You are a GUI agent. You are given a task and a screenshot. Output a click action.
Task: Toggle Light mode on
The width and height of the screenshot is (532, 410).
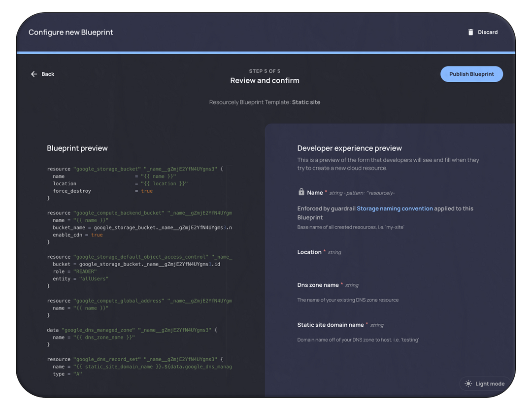point(485,383)
